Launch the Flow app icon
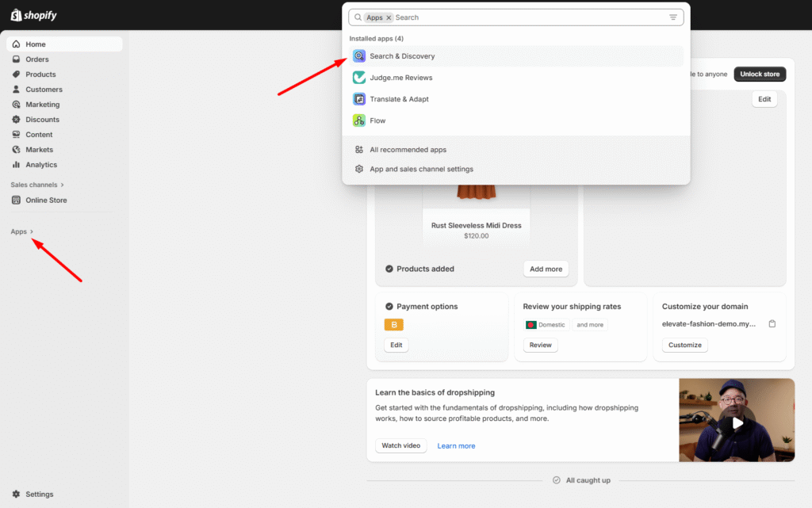The height and width of the screenshot is (508, 812). click(x=359, y=120)
